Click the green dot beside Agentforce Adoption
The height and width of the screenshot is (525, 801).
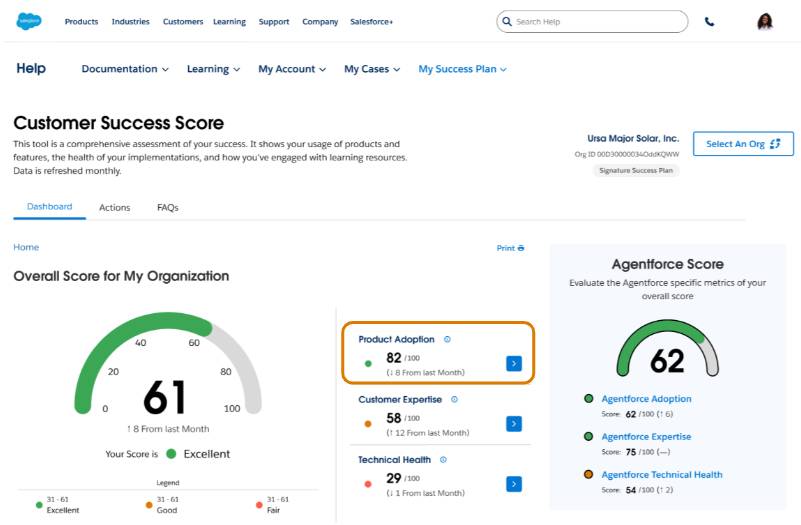[x=588, y=398]
